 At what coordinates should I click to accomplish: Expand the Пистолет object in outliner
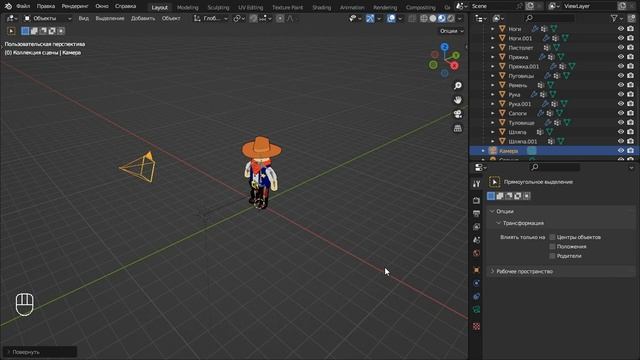pos(492,48)
